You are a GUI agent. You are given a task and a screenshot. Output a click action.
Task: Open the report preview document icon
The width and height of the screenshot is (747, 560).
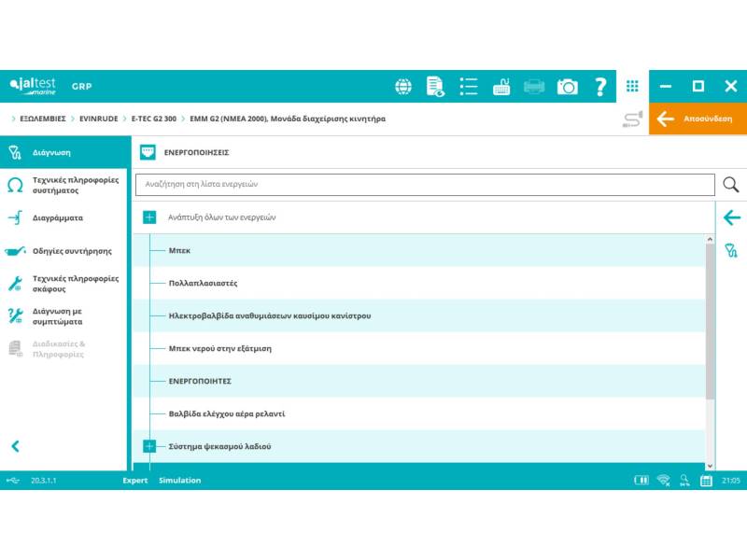435,87
